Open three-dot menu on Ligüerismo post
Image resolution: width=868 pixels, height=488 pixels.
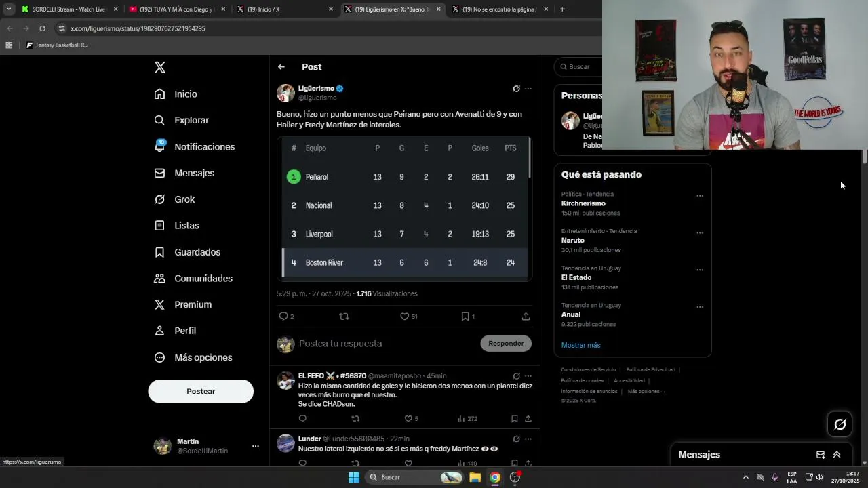pos(528,89)
